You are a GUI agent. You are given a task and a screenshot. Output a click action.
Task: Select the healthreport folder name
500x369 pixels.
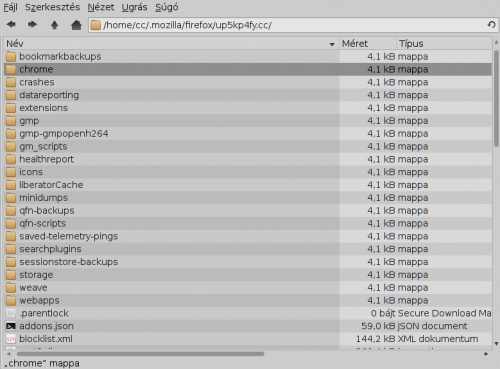pyautogui.click(x=46, y=159)
